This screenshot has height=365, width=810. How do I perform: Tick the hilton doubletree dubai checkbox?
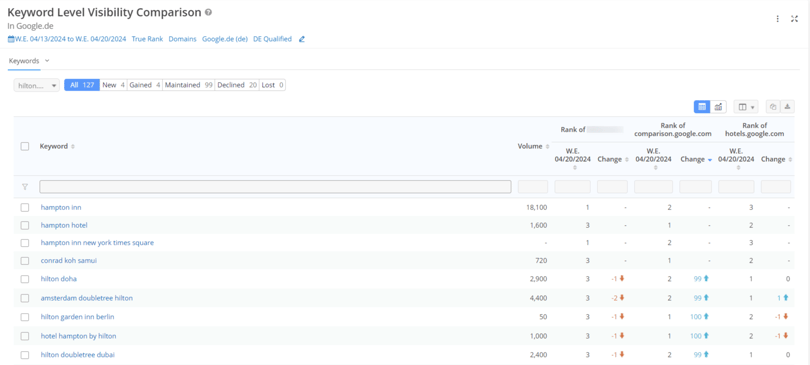pyautogui.click(x=25, y=355)
